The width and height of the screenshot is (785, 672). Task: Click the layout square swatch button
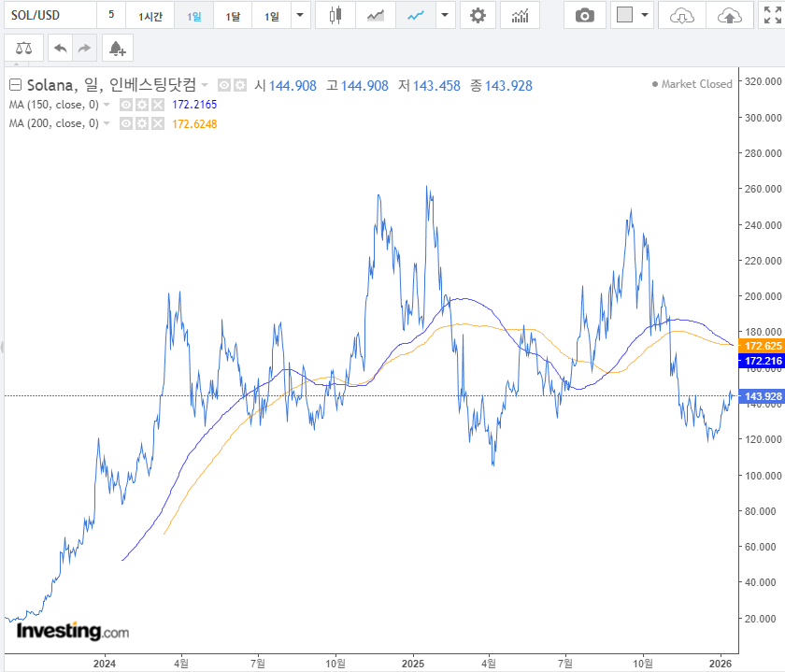tap(624, 15)
